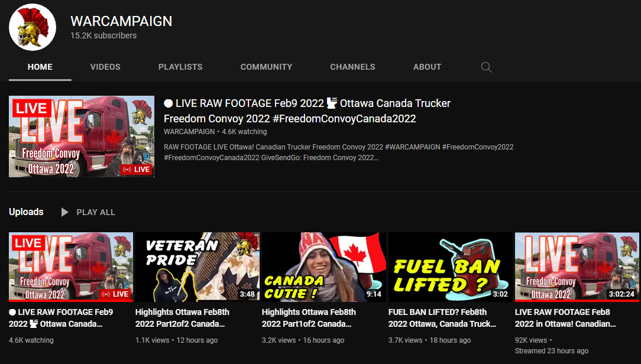
Task: Open featured live stream thumbnail
Action: click(x=82, y=136)
